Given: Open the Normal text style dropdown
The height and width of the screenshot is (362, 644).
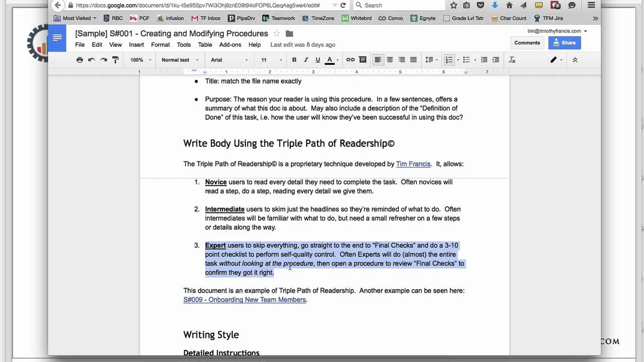Looking at the screenshot, I should tap(180, 60).
